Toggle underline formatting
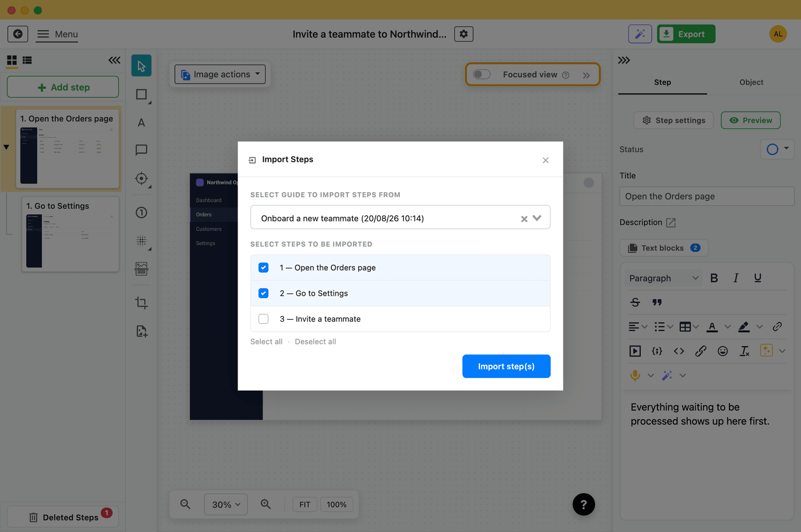This screenshot has width=801, height=532. click(x=758, y=278)
